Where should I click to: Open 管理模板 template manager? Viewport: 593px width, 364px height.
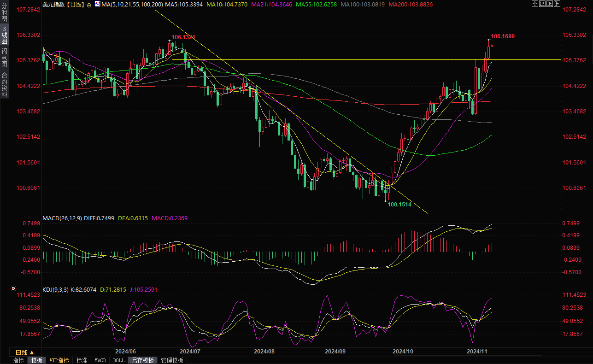click(172, 360)
